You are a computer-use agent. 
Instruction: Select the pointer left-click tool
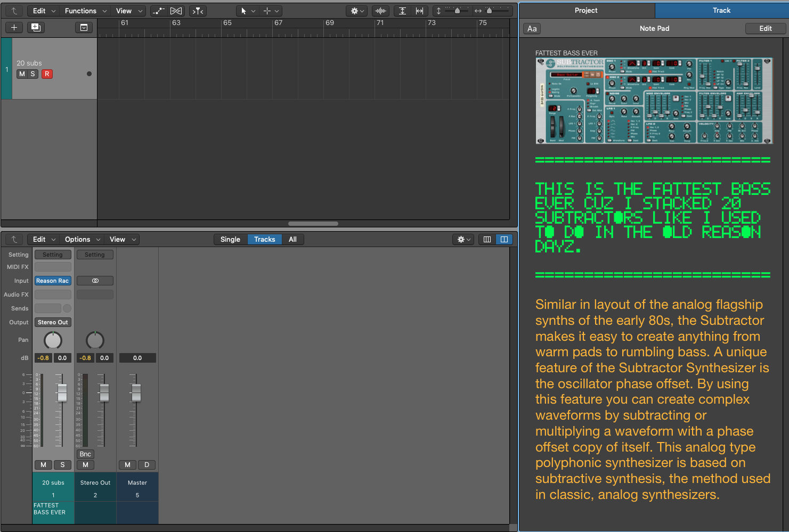click(247, 11)
